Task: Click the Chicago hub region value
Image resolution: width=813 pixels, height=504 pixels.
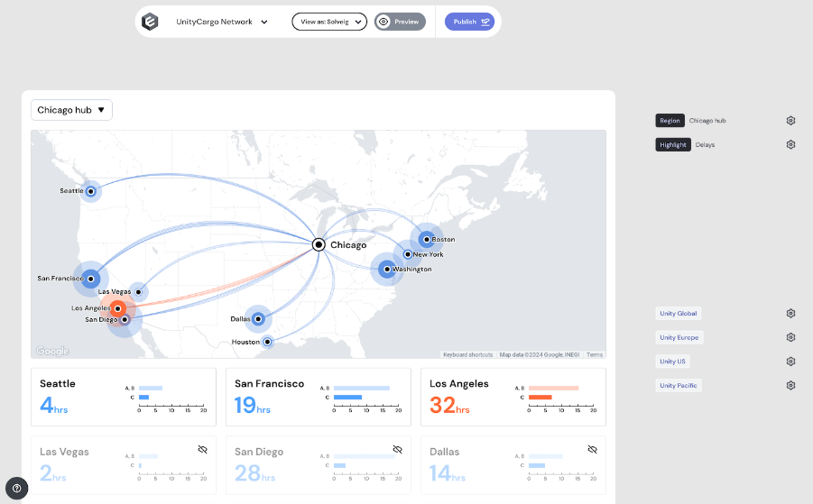Action: tap(707, 121)
